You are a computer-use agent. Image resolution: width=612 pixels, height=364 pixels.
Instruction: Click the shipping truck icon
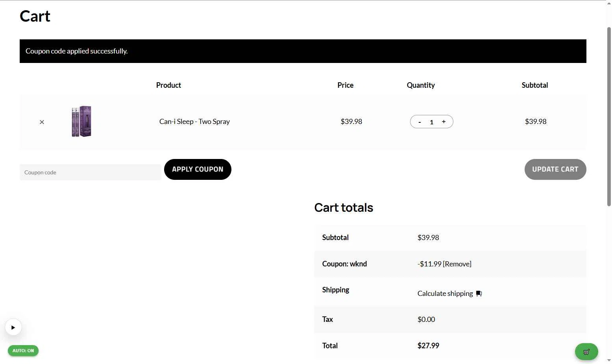coord(479,294)
